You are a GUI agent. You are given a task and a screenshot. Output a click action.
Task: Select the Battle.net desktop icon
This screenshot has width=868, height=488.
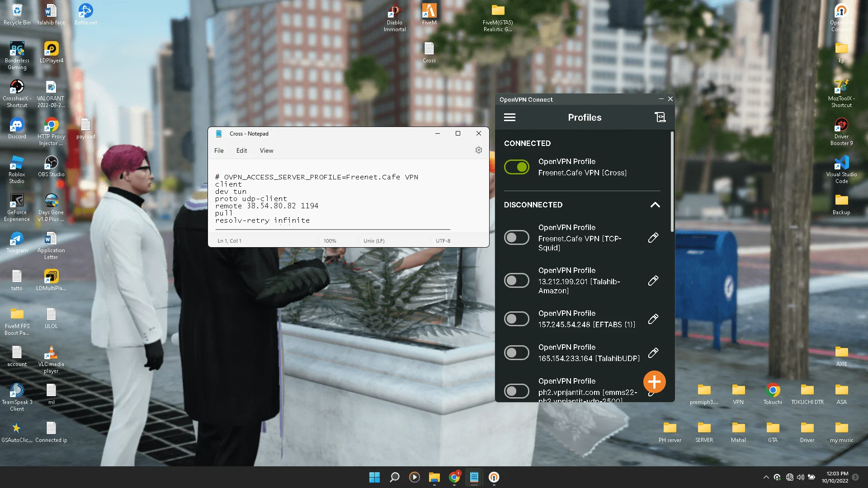pyautogui.click(x=86, y=14)
